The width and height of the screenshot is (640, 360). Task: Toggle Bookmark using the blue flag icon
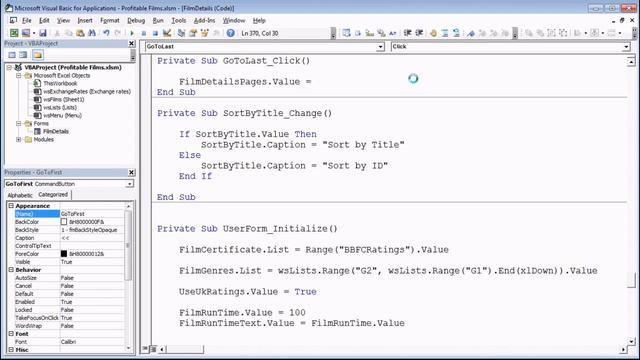pos(471,33)
